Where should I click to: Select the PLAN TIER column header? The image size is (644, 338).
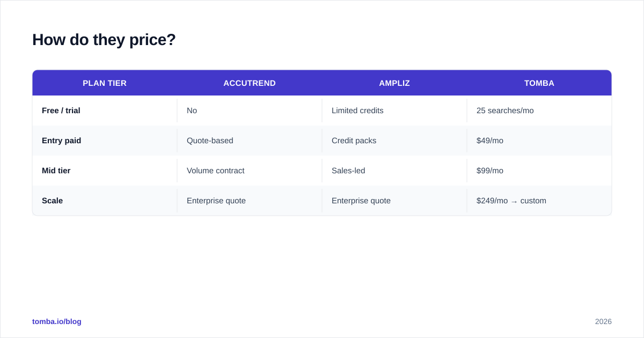pos(105,83)
